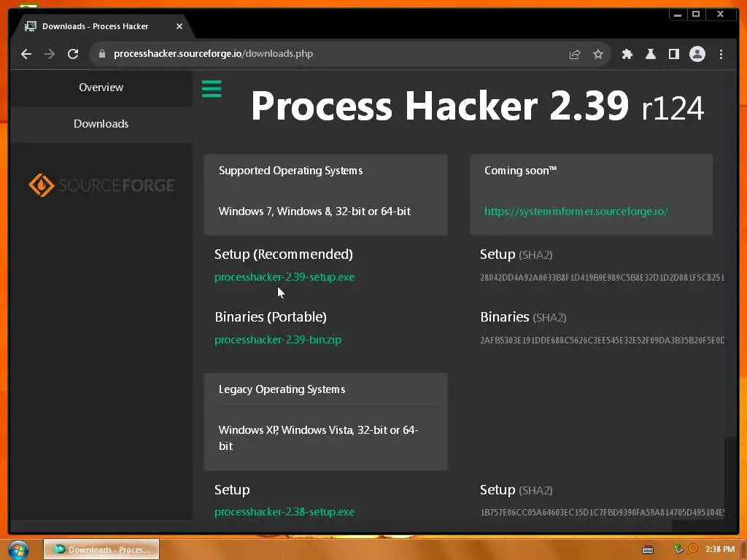Open the Chrome Labs flask icon
747x560 pixels.
tap(650, 54)
